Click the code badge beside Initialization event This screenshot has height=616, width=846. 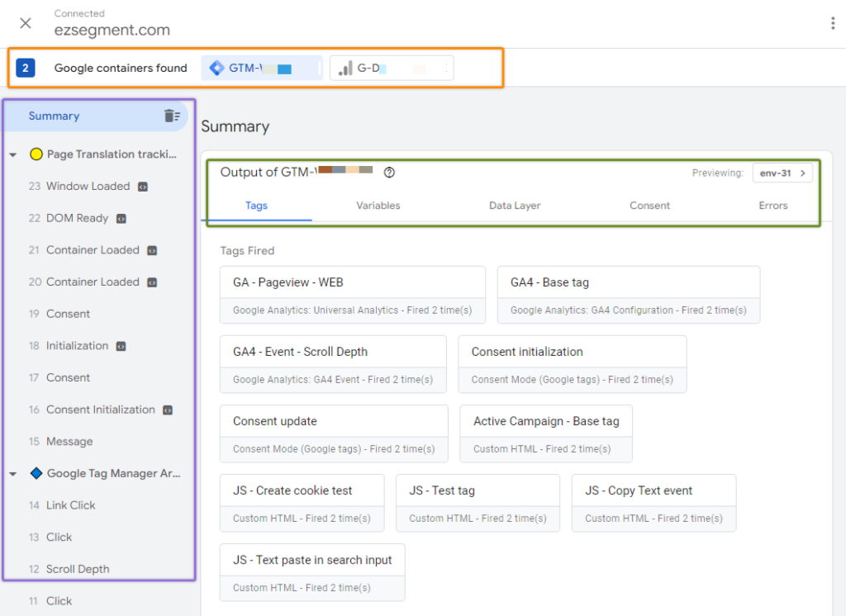click(121, 346)
